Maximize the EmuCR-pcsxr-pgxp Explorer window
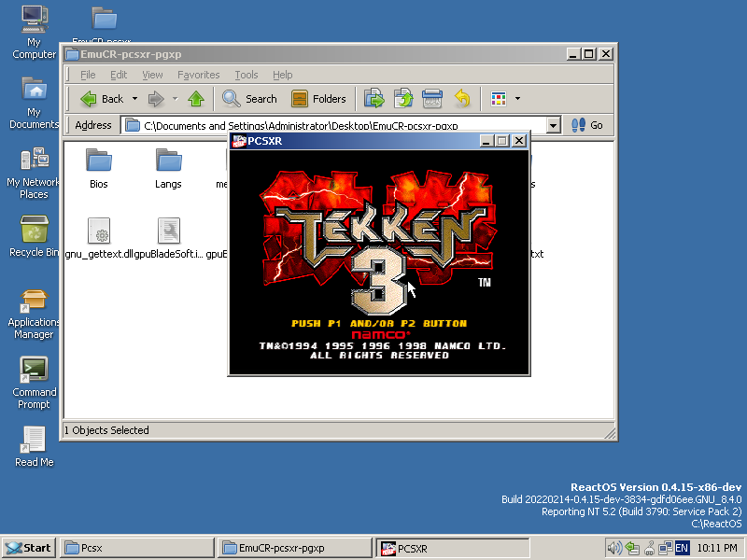 (x=589, y=54)
